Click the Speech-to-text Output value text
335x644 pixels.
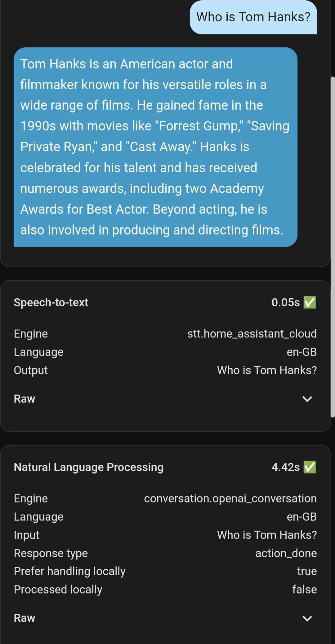pos(267,370)
